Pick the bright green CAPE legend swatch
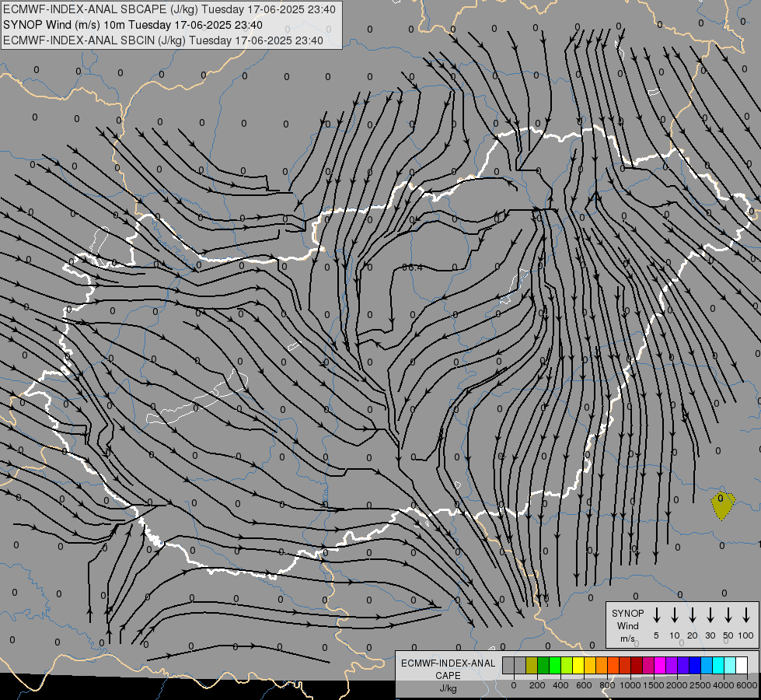761x700 pixels. click(555, 665)
